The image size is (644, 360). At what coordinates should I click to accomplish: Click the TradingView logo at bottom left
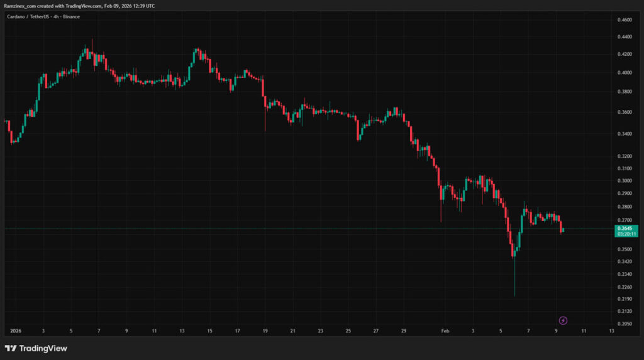pyautogui.click(x=36, y=348)
